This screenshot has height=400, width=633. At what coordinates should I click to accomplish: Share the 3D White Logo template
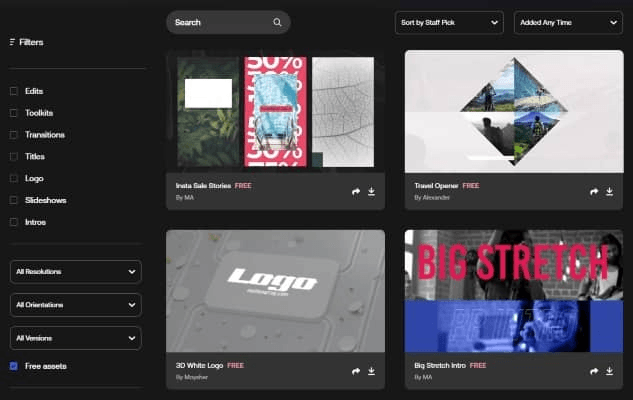(356, 371)
